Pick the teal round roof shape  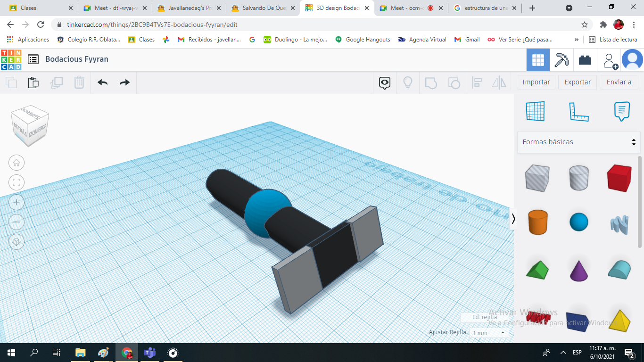click(619, 269)
